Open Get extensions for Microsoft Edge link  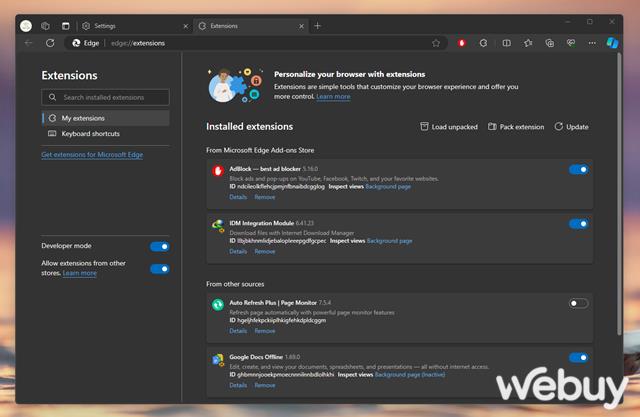92,155
